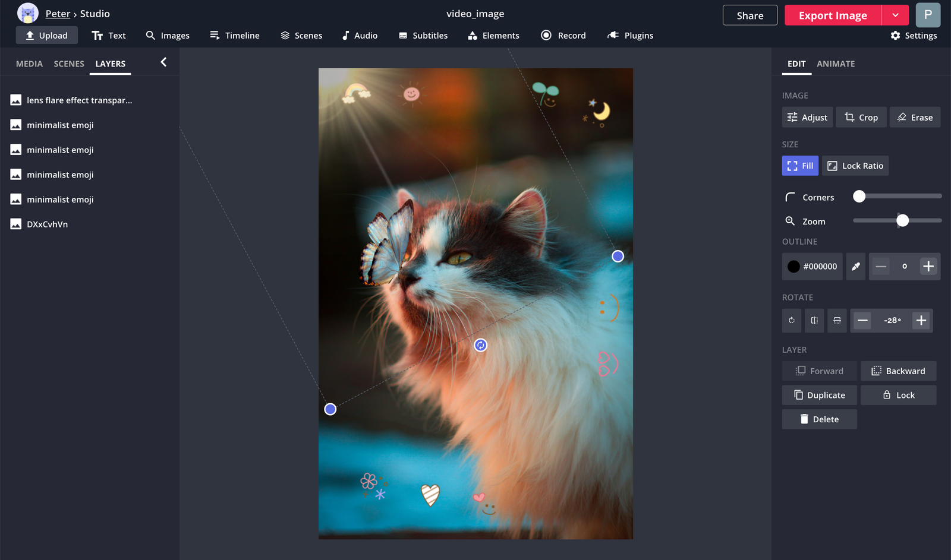This screenshot has height=560, width=951.
Task: Open the Audio panel
Action: click(x=360, y=35)
